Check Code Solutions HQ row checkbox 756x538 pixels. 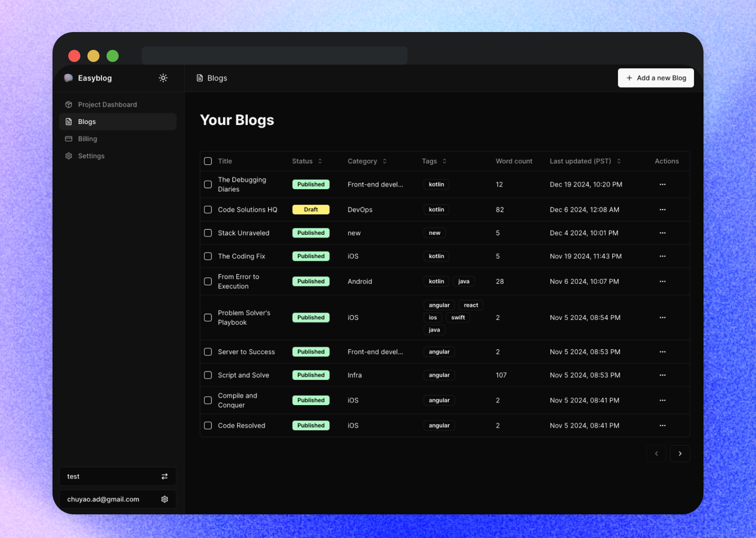click(x=208, y=210)
